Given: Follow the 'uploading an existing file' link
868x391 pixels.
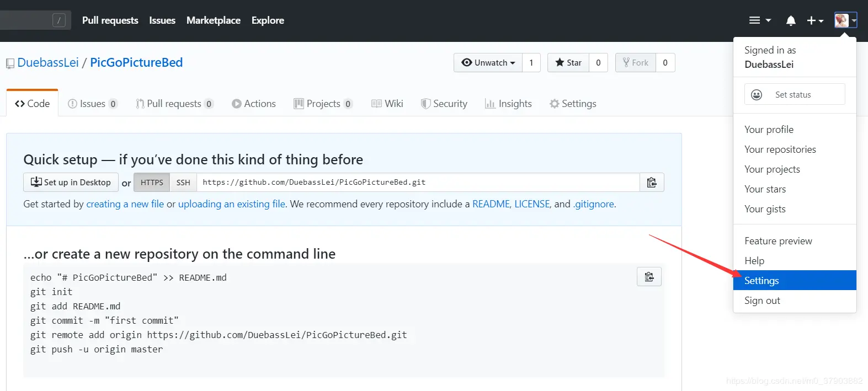Looking at the screenshot, I should [x=231, y=204].
